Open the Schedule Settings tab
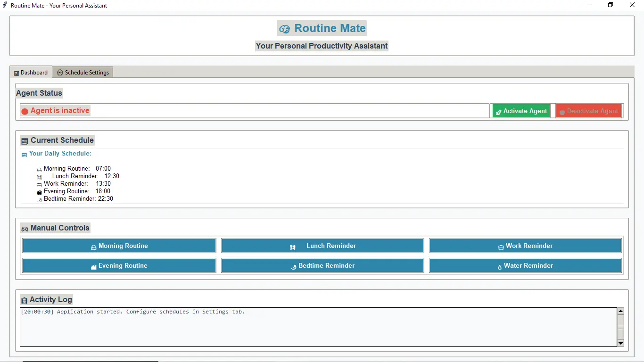The image size is (644, 362). [83, 73]
